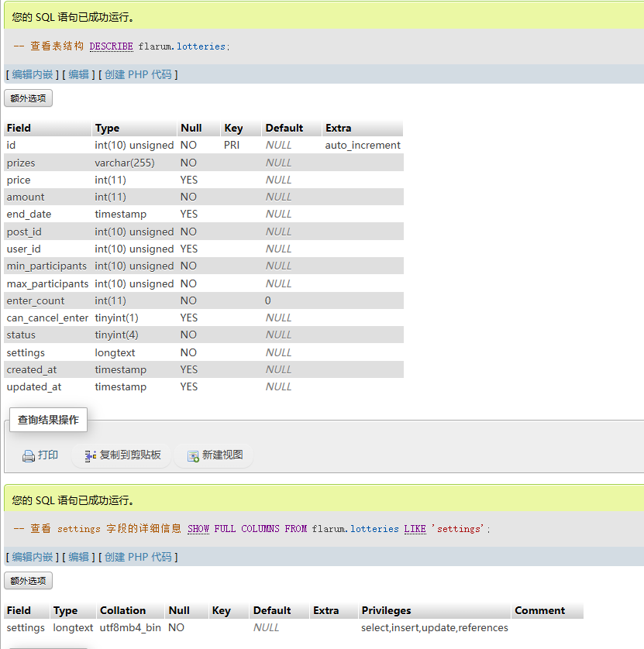
Task: Click Privileges column header in second table
Action: tap(435, 611)
